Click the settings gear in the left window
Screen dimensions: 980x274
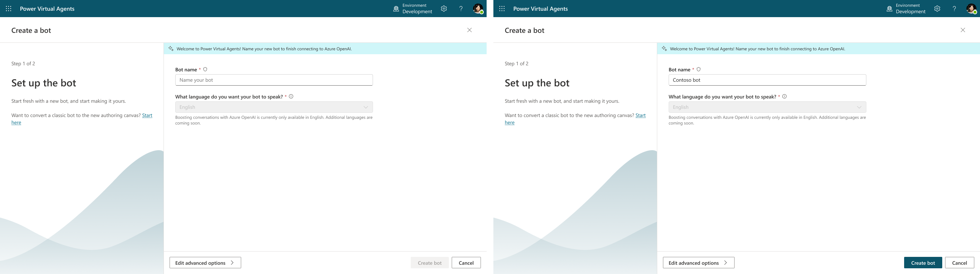point(444,9)
